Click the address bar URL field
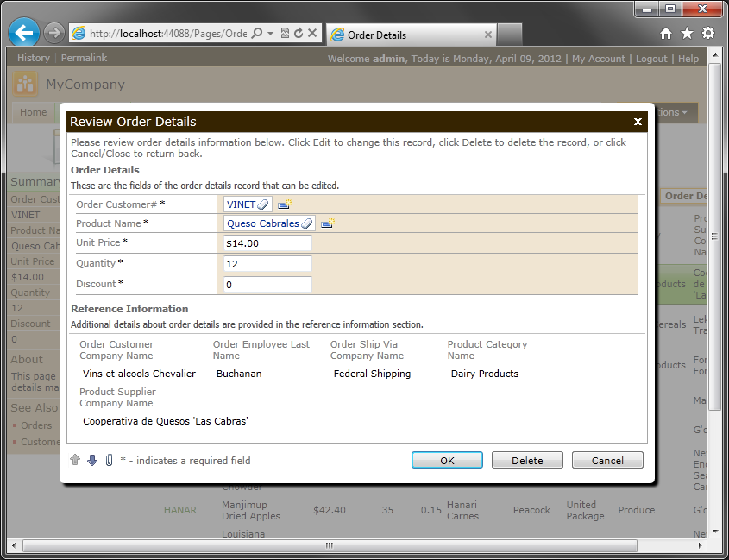Viewport: 729px width, 560px height. click(x=168, y=34)
